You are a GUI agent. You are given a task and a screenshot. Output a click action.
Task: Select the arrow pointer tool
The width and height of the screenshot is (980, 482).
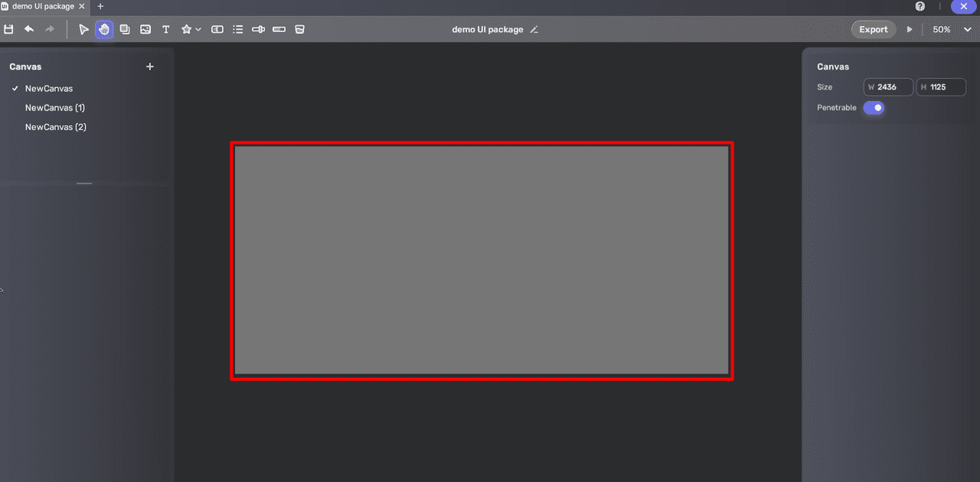tap(84, 30)
